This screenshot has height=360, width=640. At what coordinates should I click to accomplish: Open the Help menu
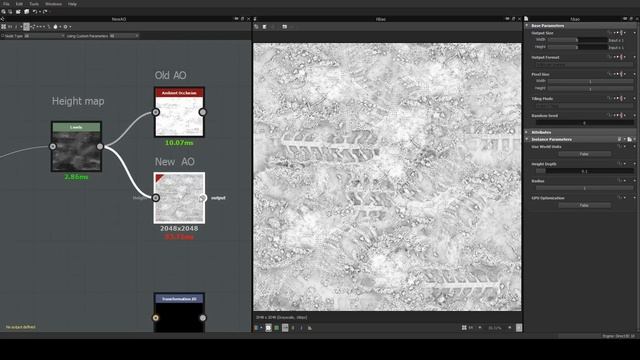[x=72, y=4]
